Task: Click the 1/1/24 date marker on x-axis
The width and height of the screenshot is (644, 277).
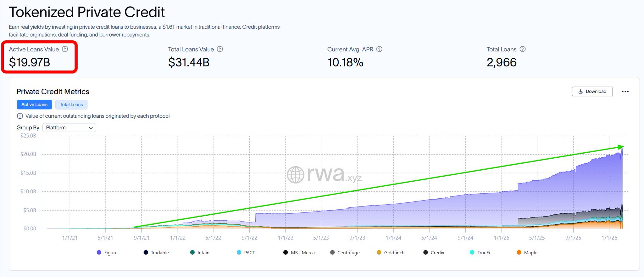Action: pyautogui.click(x=393, y=238)
